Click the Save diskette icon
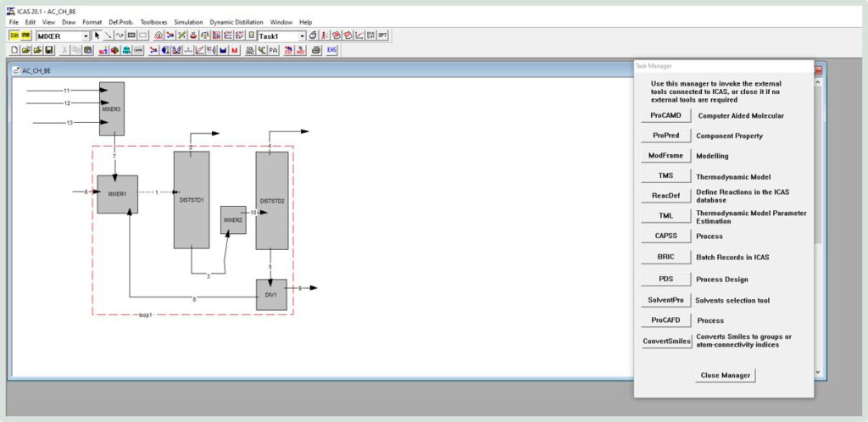Viewport: 868px width, 422px height. pyautogui.click(x=48, y=50)
